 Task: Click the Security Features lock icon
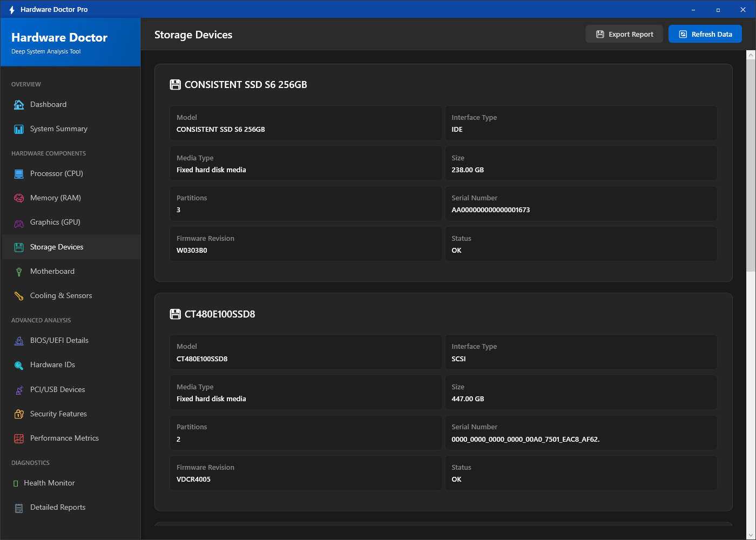(19, 414)
